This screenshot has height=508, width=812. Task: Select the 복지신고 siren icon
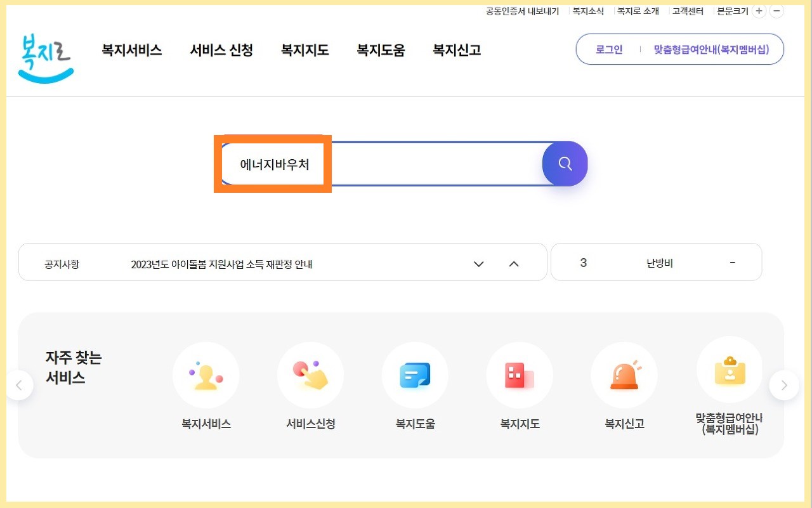point(624,375)
